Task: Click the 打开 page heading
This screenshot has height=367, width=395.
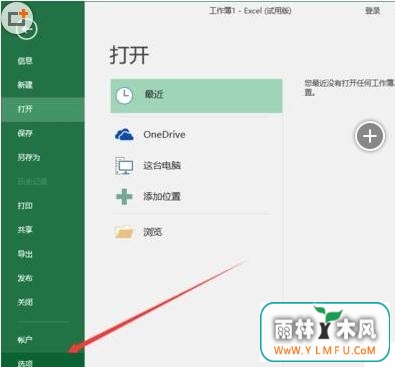Action: point(129,55)
